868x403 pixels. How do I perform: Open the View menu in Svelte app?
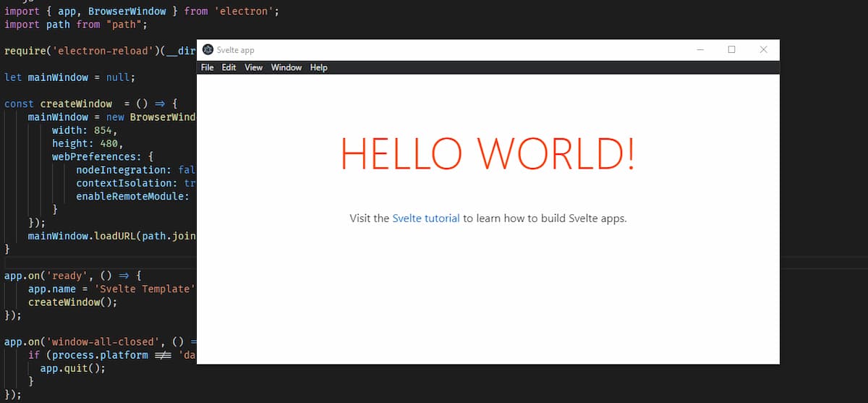tap(254, 67)
